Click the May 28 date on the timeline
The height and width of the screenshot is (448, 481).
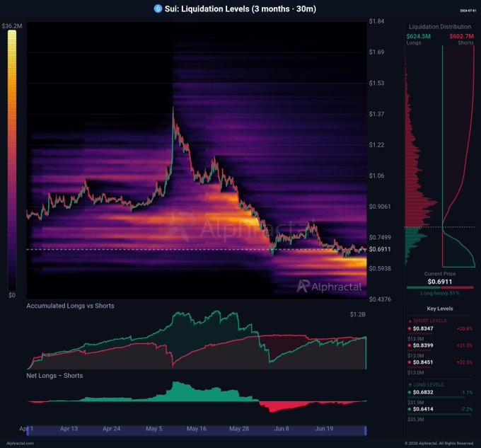[x=239, y=429]
